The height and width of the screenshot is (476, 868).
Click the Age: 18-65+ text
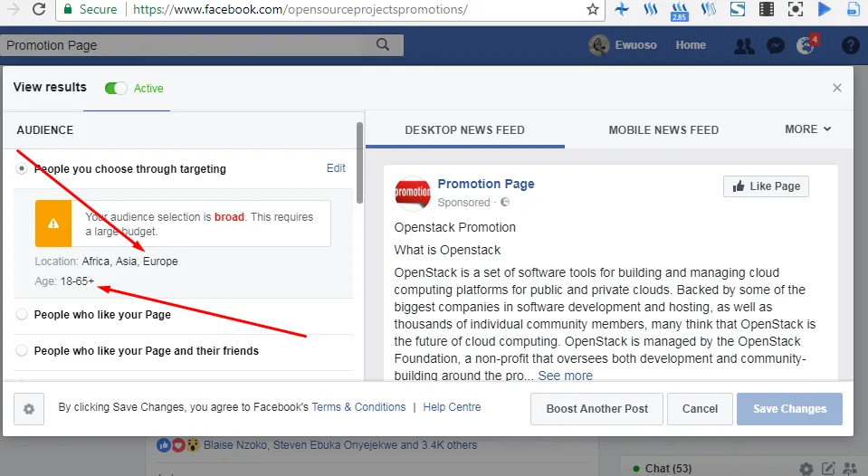click(x=64, y=281)
